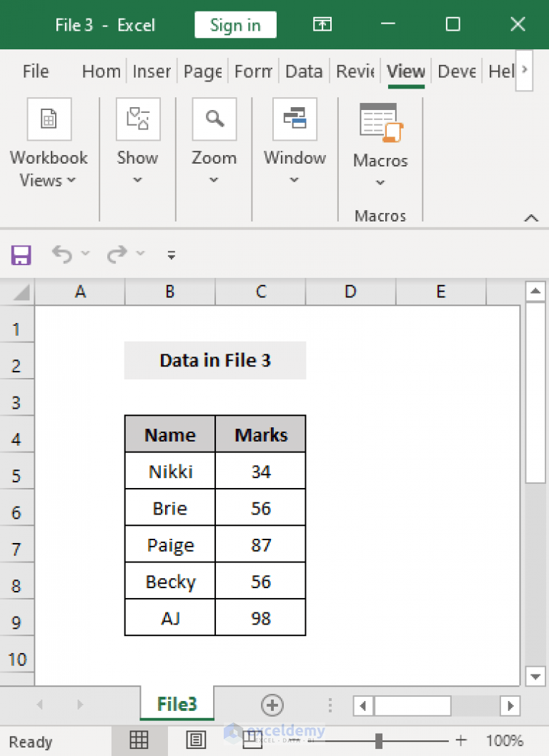Click Save in the Quick Access Toolbar
The width and height of the screenshot is (549, 756).
21,254
